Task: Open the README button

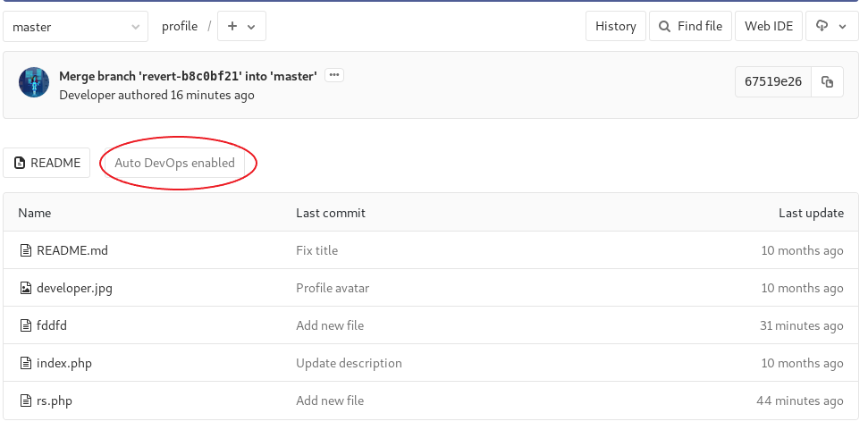Action: pyautogui.click(x=46, y=163)
